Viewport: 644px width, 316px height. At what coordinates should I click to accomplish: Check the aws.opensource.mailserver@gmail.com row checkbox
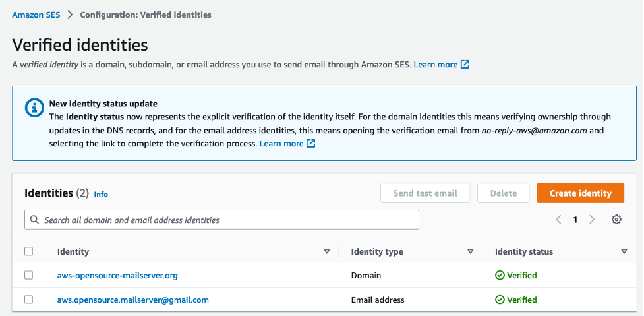click(28, 300)
